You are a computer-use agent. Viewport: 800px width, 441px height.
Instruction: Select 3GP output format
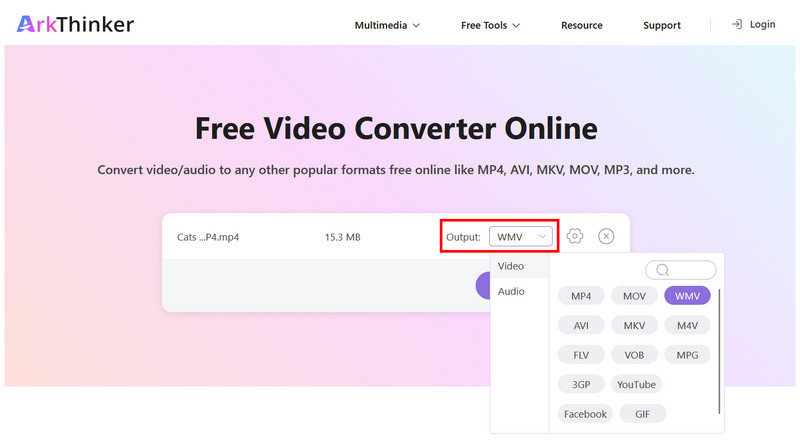pos(581,385)
